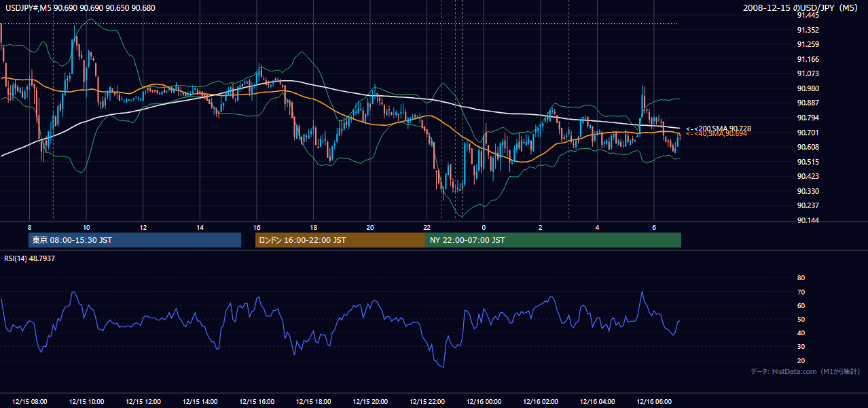Image resolution: width=868 pixels, height=408 pixels.
Task: Click hour label 8 under price chart
Action: pyautogui.click(x=29, y=227)
